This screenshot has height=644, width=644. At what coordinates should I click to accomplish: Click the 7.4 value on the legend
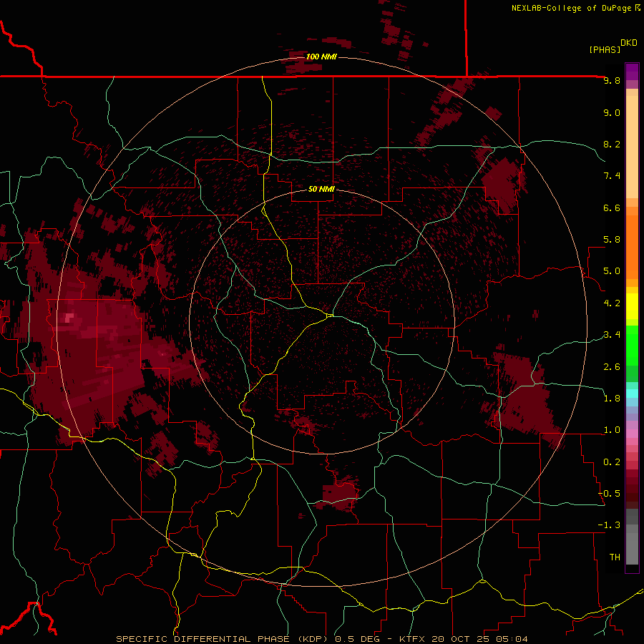(612, 176)
